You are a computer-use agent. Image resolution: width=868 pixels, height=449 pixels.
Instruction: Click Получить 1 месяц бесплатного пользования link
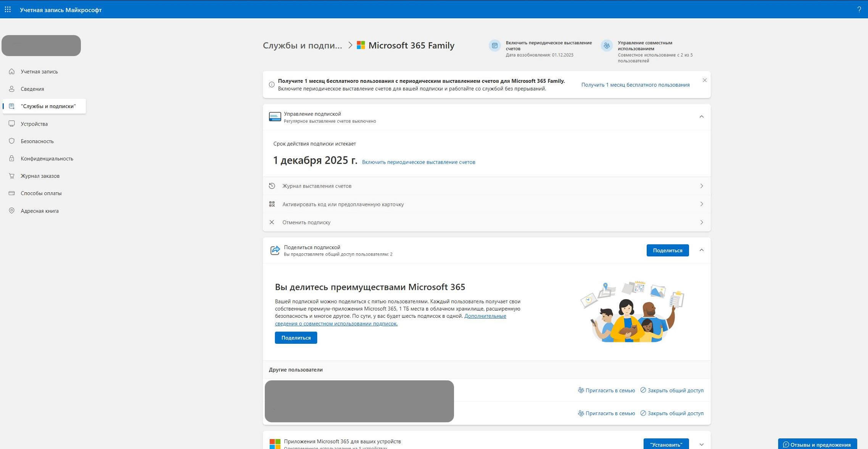pos(635,85)
